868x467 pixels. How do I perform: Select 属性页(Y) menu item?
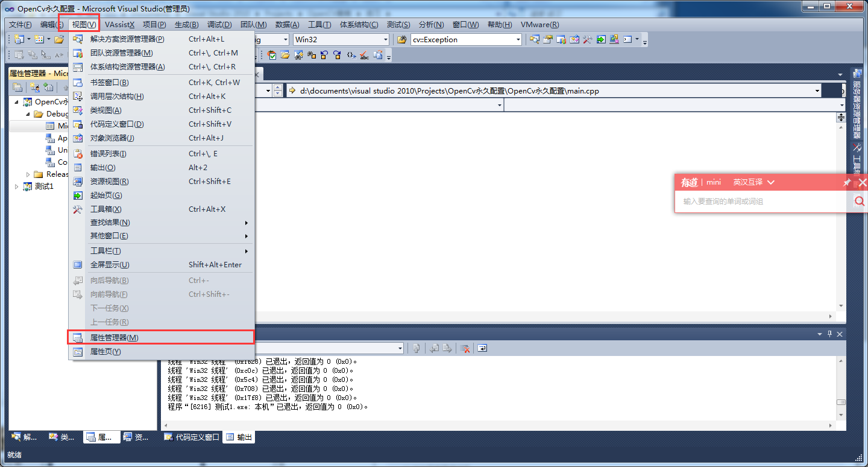(x=161, y=352)
